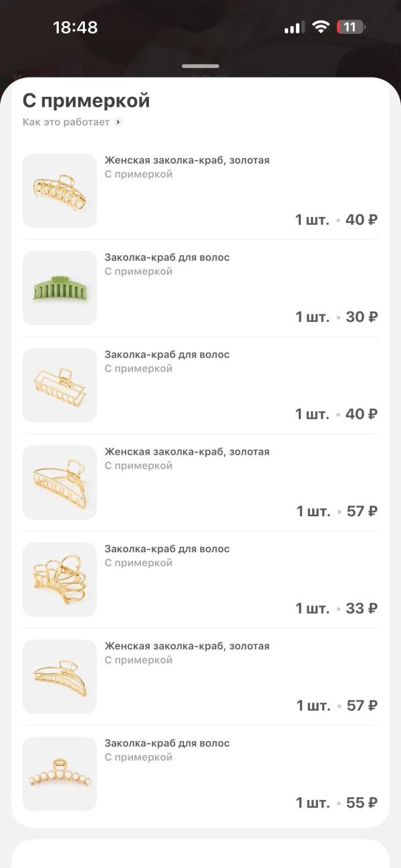Image resolution: width=401 pixels, height=868 pixels.
Task: Tap the first gold claw clip thumbnail
Action: pyautogui.click(x=59, y=191)
